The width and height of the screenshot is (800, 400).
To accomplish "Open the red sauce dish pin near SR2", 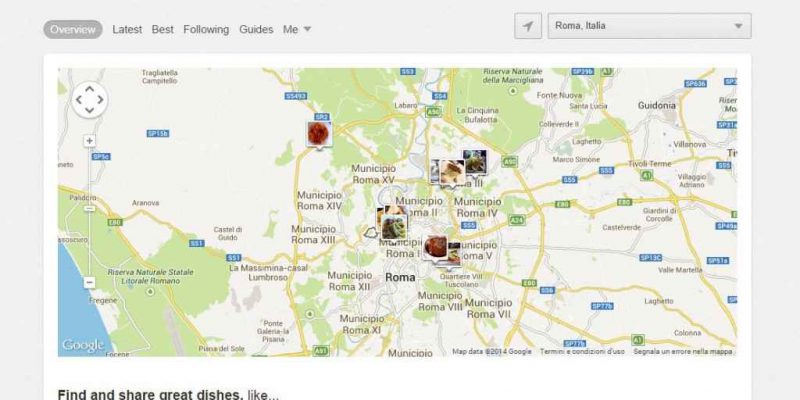I will click(319, 134).
